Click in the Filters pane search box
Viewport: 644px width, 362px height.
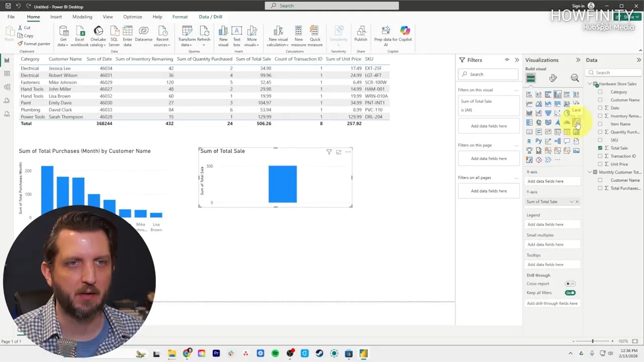point(488,74)
